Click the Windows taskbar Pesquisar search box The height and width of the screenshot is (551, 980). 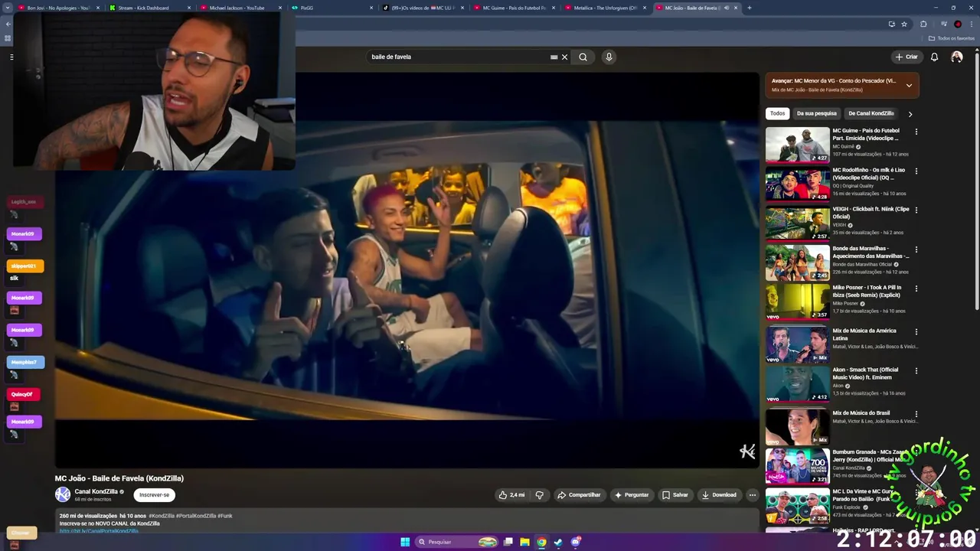pyautogui.click(x=457, y=542)
